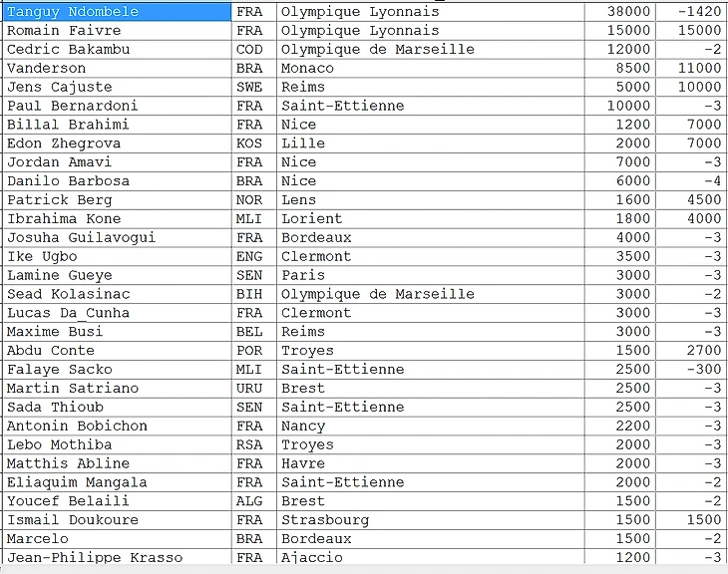
Task: Click the Strasbourg club cell
Action: [431, 520]
